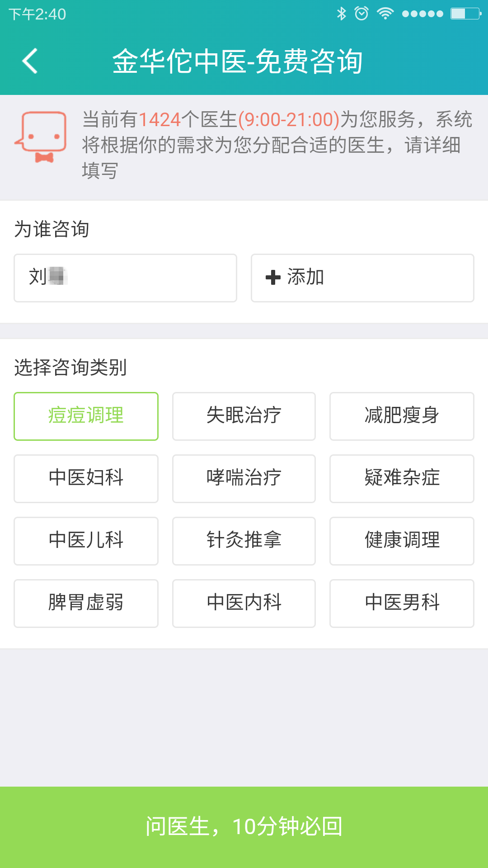
Task: Choose 中医男科 consultation category
Action: (x=401, y=603)
